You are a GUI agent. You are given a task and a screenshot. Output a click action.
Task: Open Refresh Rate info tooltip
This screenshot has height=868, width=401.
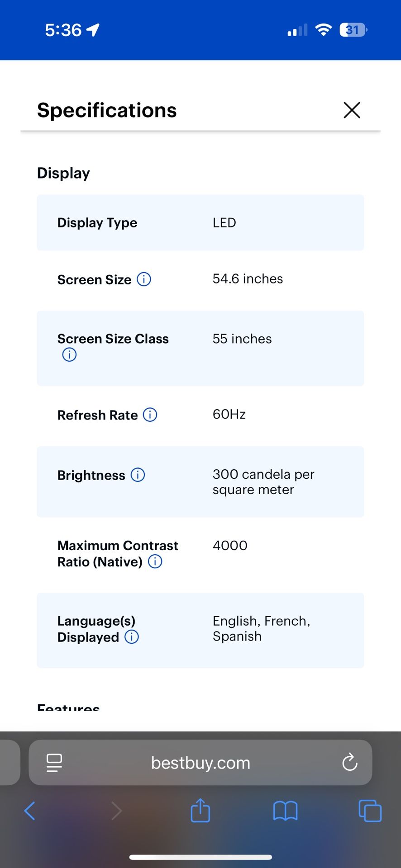[149, 415]
